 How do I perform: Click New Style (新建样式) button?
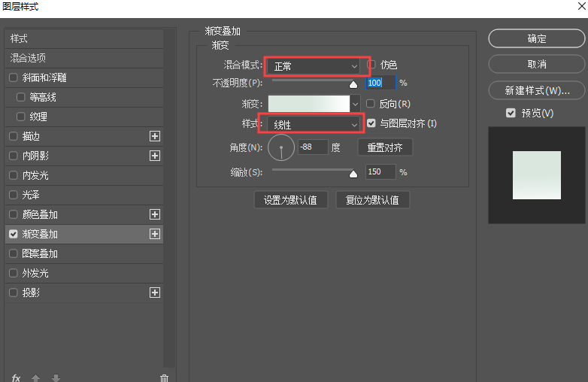point(537,90)
